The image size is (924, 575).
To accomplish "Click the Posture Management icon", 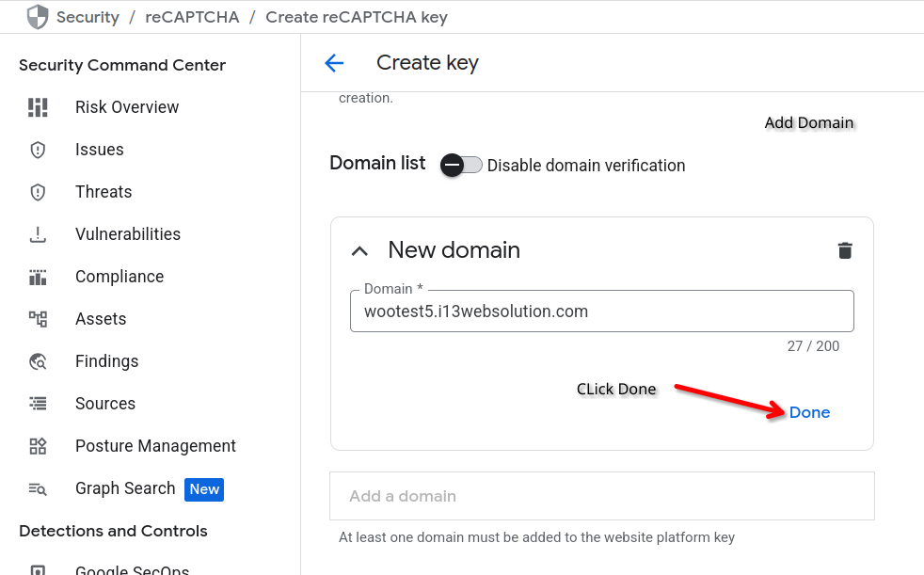I will [x=38, y=446].
